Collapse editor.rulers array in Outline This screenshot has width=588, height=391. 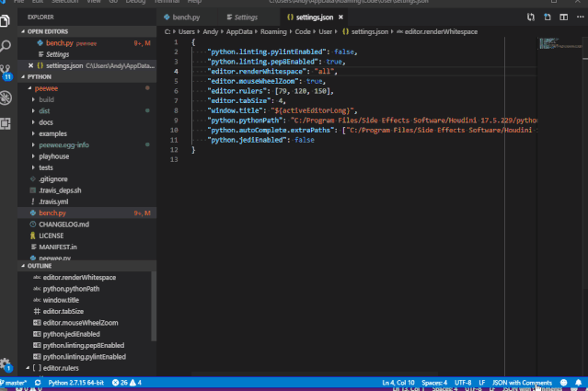tap(28, 368)
